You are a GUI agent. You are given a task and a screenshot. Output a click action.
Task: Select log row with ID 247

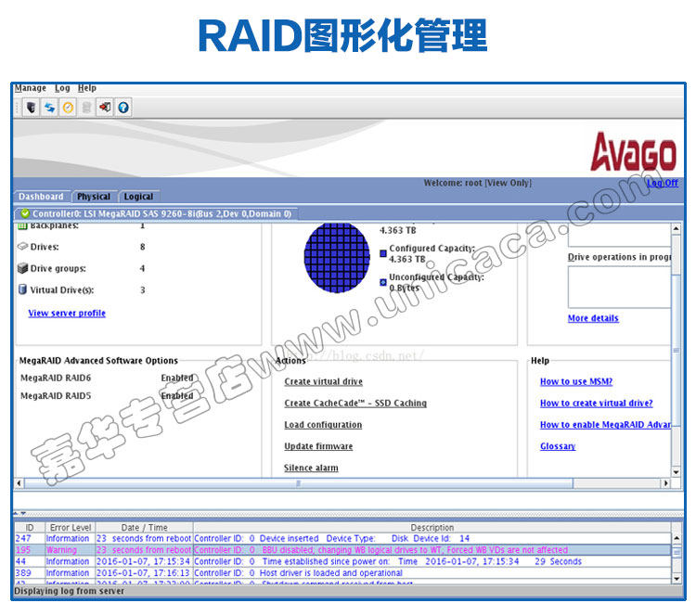pyautogui.click(x=342, y=538)
